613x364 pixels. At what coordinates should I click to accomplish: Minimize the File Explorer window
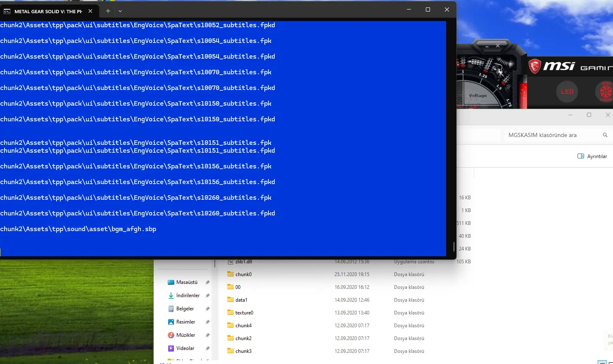(570, 115)
